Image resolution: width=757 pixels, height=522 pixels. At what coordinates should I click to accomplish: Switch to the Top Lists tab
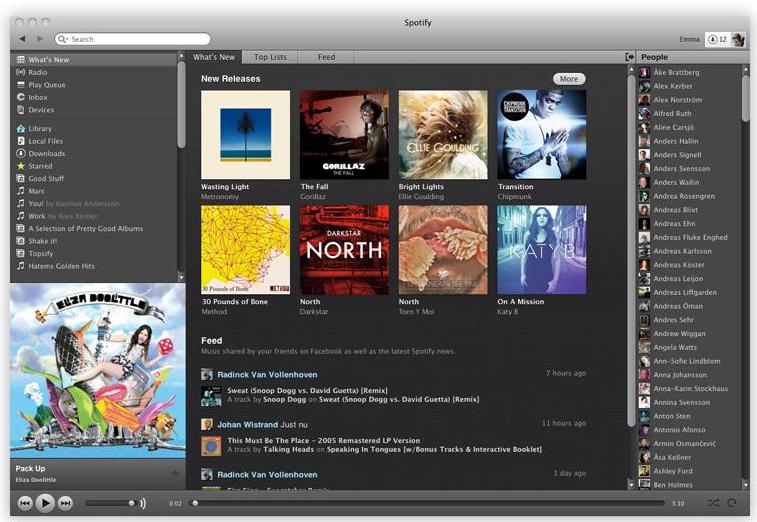(270, 57)
